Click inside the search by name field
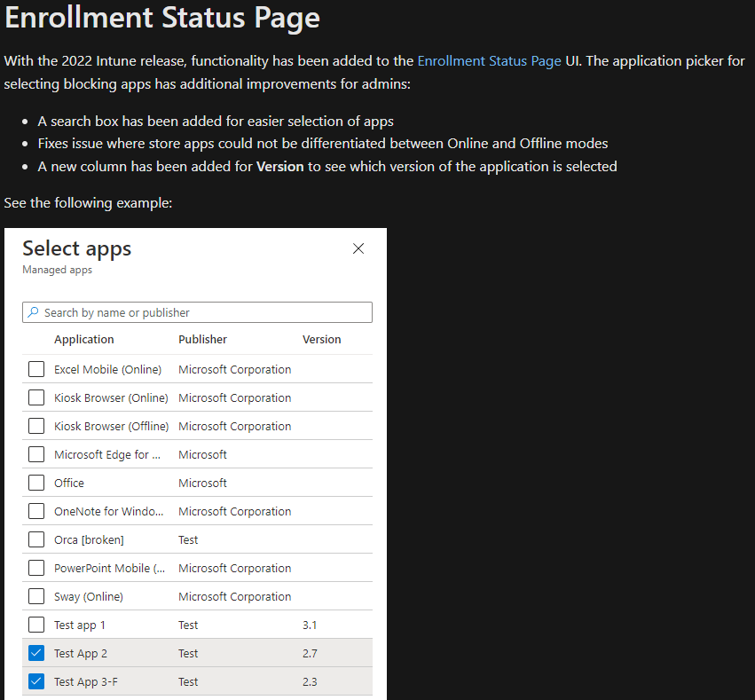 [195, 311]
